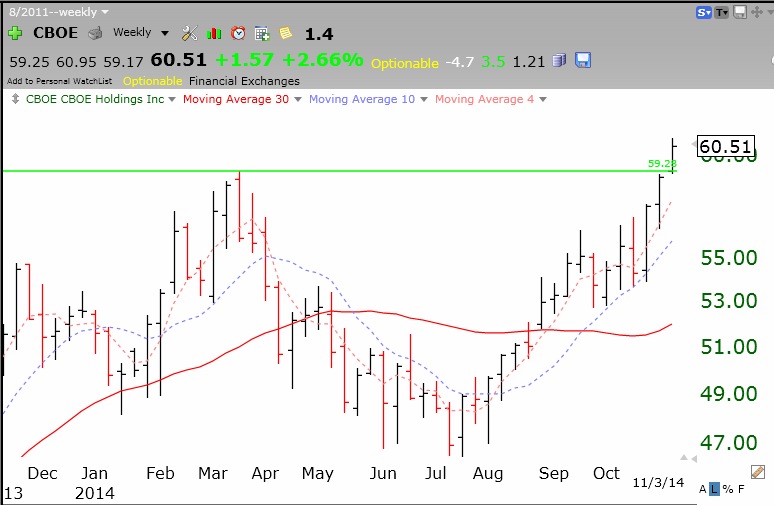The image size is (774, 505).
Task: Click the 1.4 value in the toolbar
Action: [319, 34]
